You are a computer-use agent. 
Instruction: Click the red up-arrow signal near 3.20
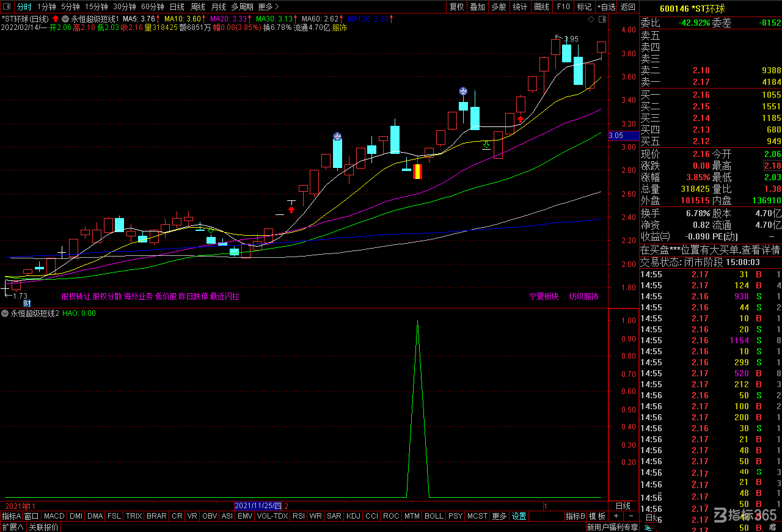point(521,119)
